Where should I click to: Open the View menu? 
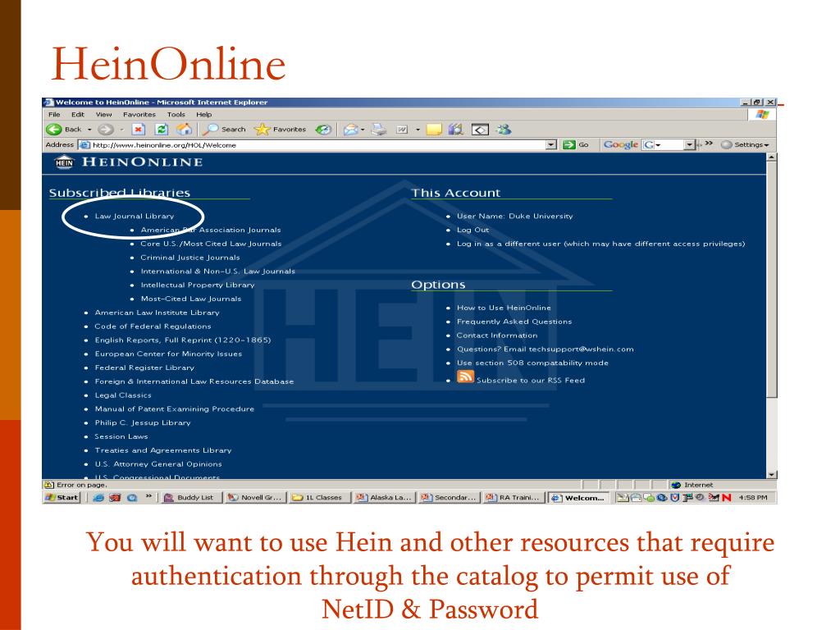103,114
